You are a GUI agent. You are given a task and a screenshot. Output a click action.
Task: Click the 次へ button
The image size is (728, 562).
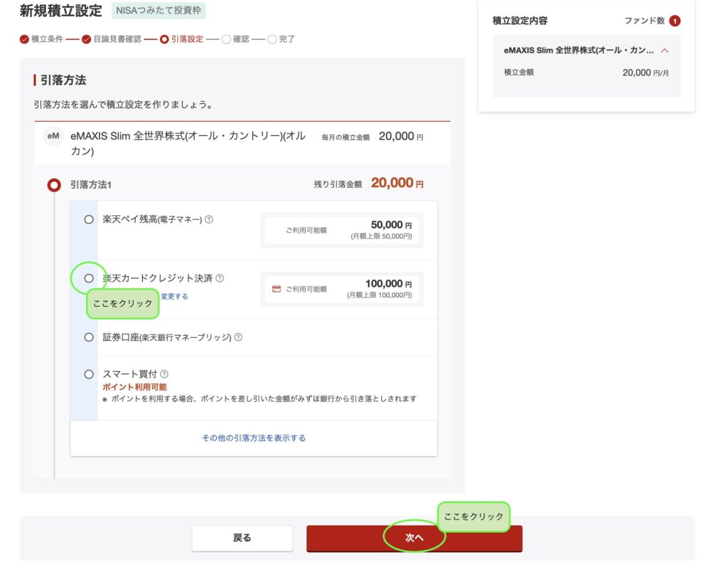(414, 538)
